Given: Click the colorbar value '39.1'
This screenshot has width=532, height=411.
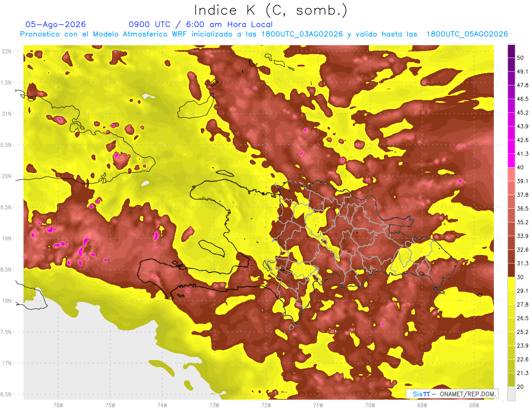Looking at the screenshot, I should tap(523, 181).
